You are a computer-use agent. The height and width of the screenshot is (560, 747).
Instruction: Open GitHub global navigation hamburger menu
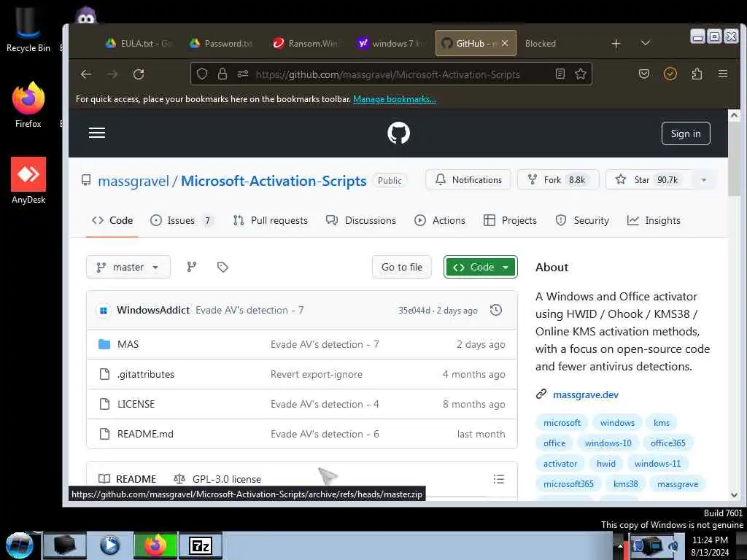tap(97, 133)
